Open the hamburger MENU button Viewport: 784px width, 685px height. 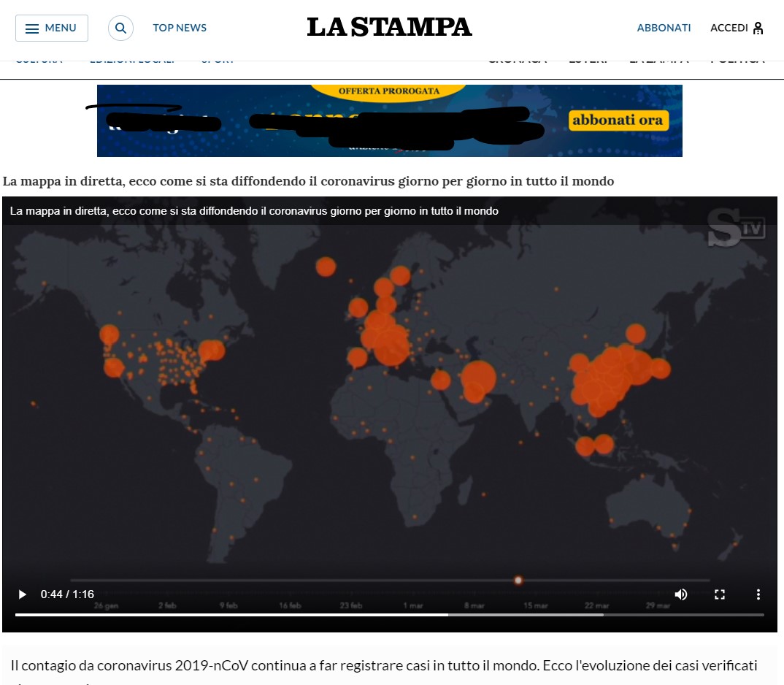point(51,28)
